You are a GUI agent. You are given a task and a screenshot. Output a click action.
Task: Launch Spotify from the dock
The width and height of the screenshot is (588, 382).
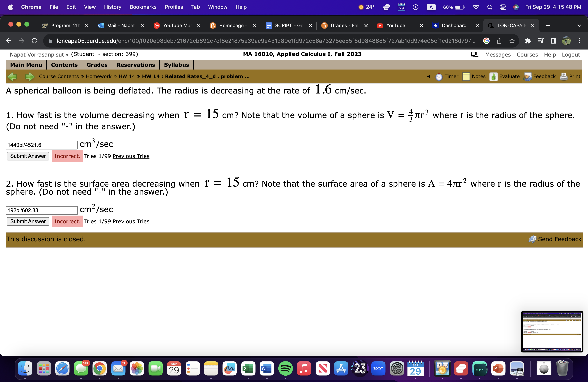pyautogui.click(x=285, y=368)
